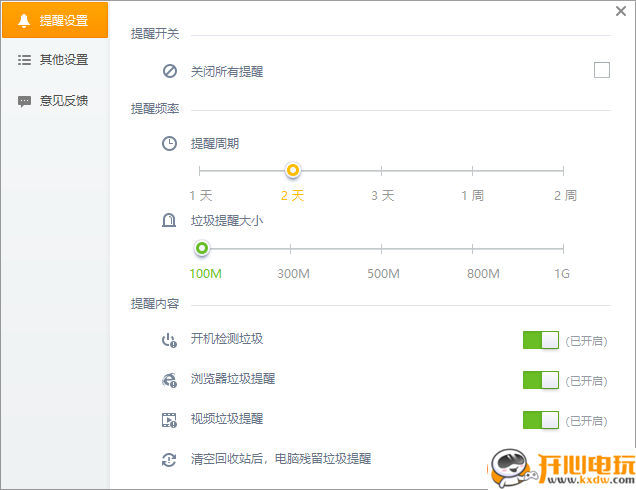Screen dimensions: 636x490
Task: Click the list icon beside 其他设置
Action: pyautogui.click(x=24, y=60)
